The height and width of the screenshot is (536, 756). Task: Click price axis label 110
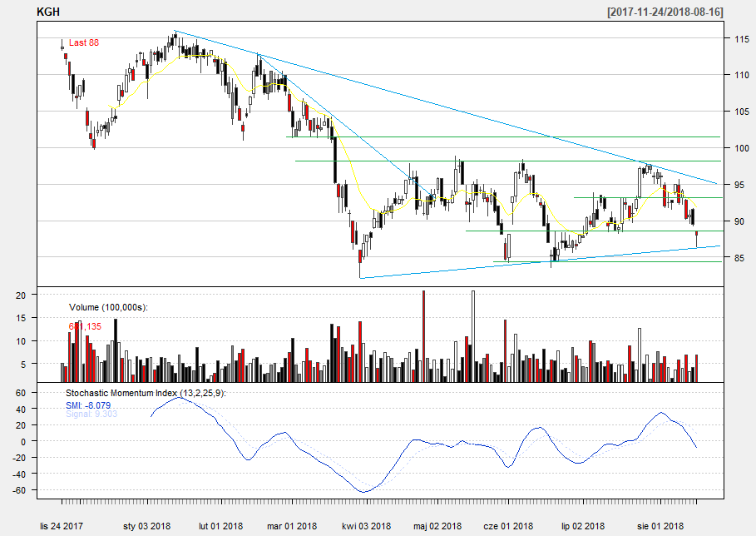pos(742,75)
